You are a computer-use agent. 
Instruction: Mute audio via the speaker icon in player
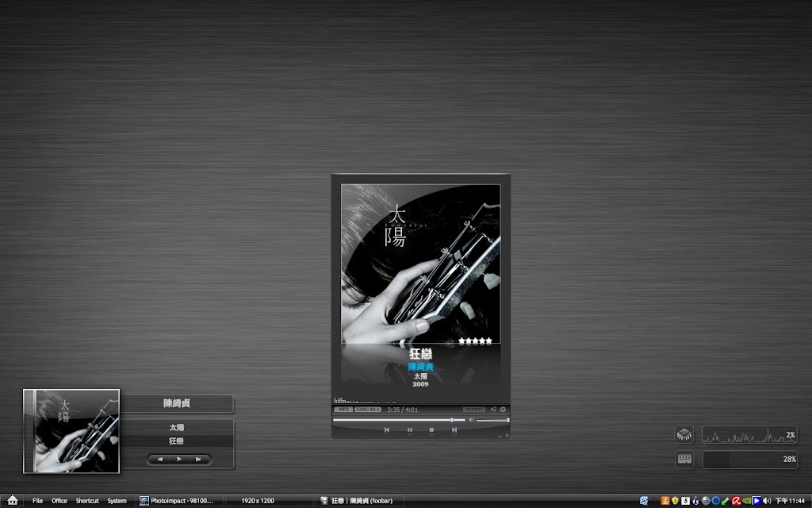tap(471, 419)
